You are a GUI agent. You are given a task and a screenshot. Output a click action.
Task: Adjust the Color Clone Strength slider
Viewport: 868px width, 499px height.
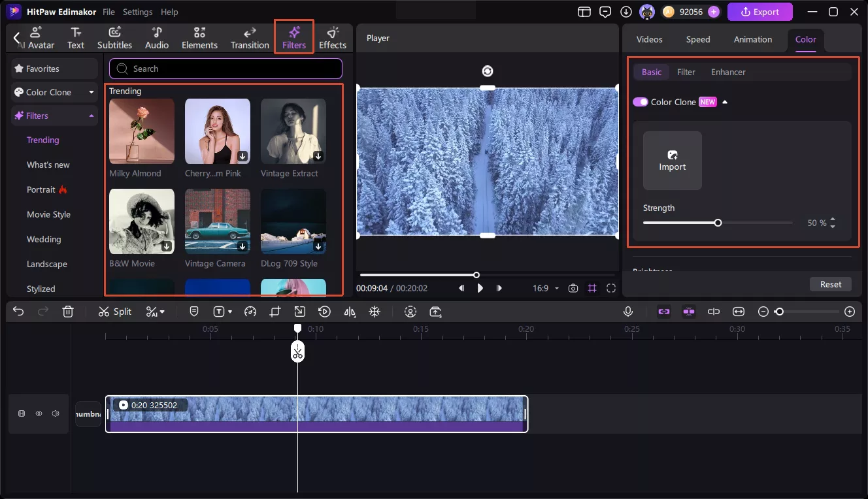pos(718,223)
